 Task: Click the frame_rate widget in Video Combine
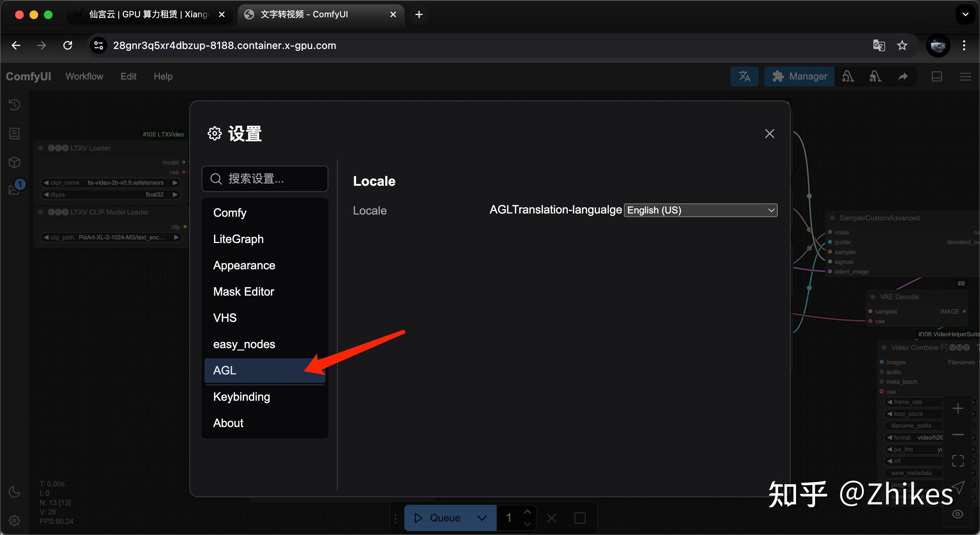[x=914, y=402]
